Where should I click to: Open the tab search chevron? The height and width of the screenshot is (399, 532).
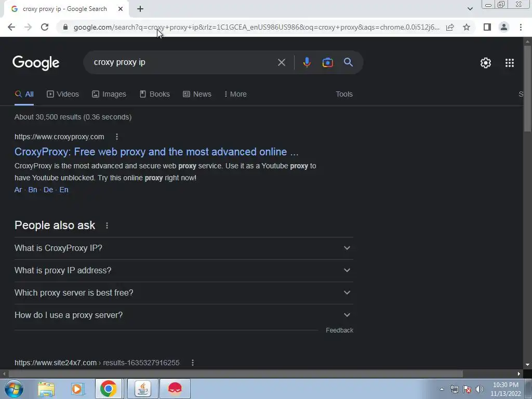point(470,9)
